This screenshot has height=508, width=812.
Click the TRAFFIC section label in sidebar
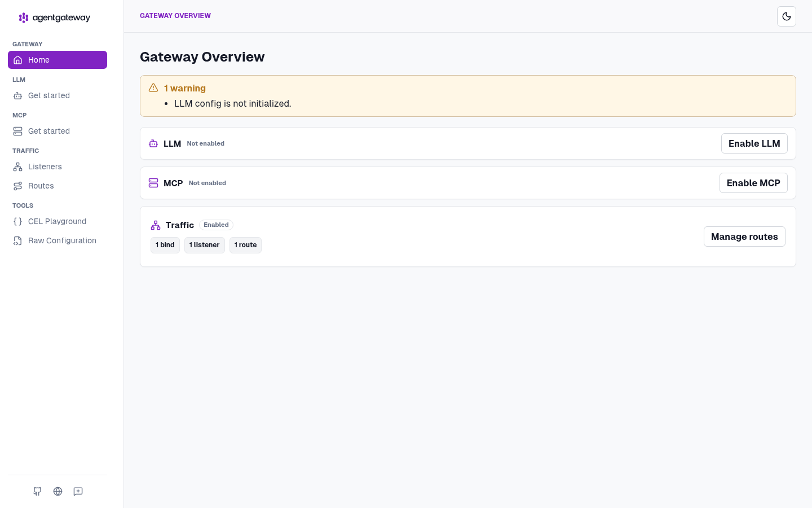[26, 151]
